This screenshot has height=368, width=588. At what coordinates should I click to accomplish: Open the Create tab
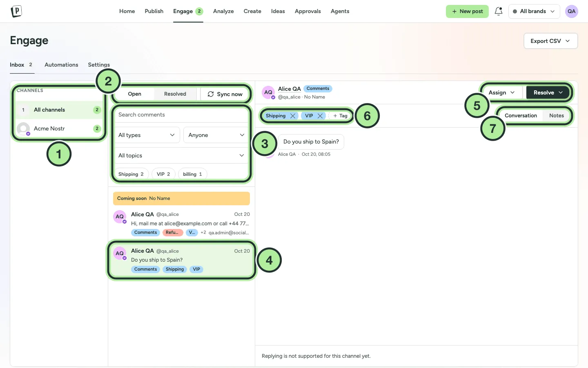point(252,11)
